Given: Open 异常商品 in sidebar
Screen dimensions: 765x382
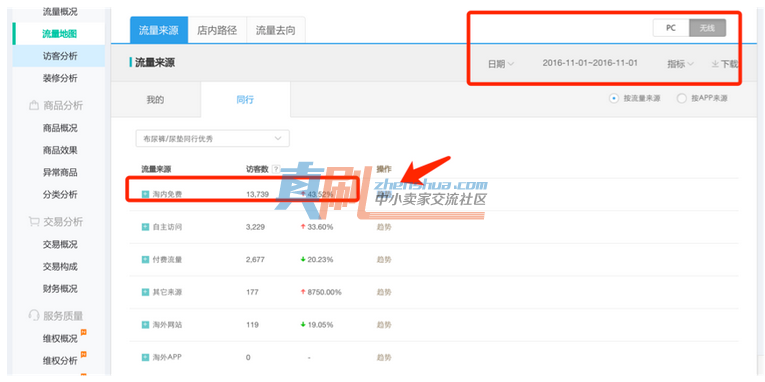Looking at the screenshot, I should pyautogui.click(x=60, y=172).
